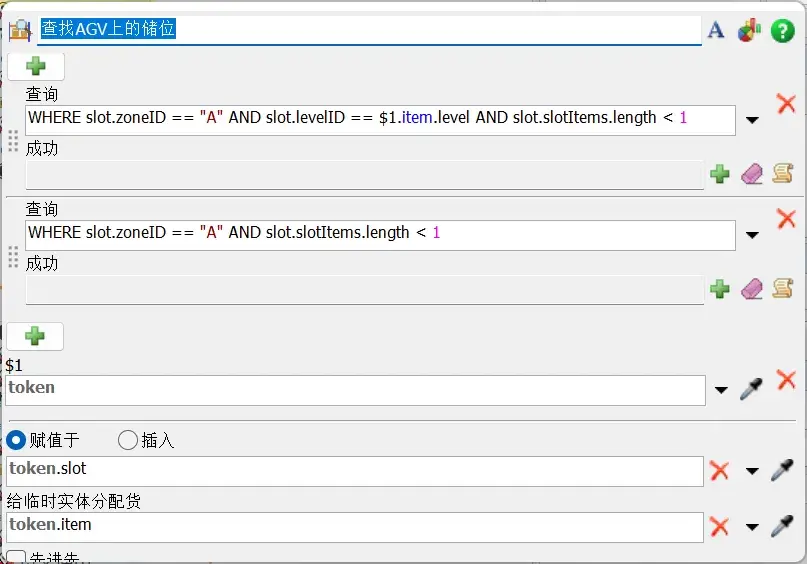Open the font settings 'A' icon
The width and height of the screenshot is (807, 564).
point(716,30)
